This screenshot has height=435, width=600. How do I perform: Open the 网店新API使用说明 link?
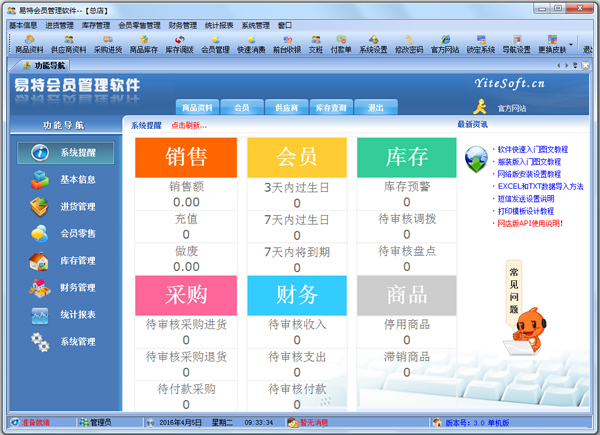tap(530, 223)
